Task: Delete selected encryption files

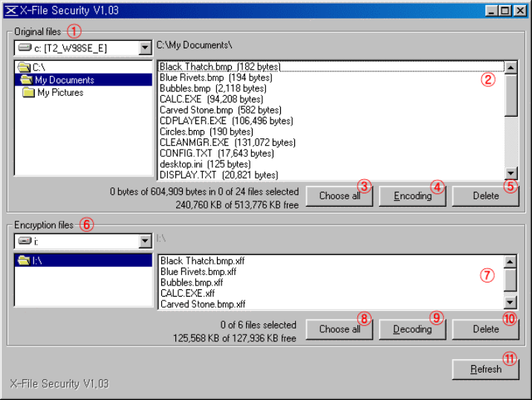Action: pos(485,329)
